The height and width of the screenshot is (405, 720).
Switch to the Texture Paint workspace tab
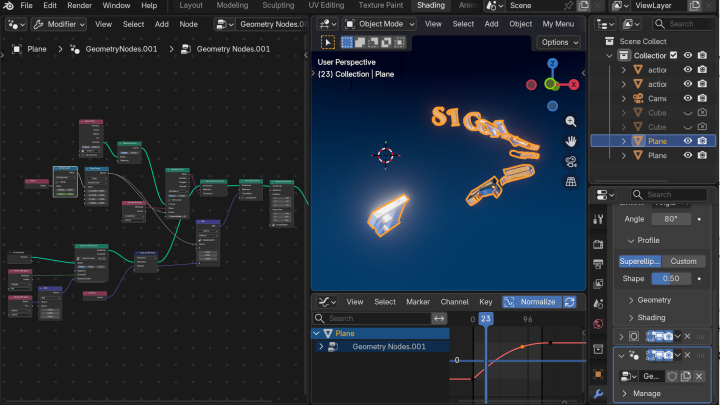click(380, 6)
